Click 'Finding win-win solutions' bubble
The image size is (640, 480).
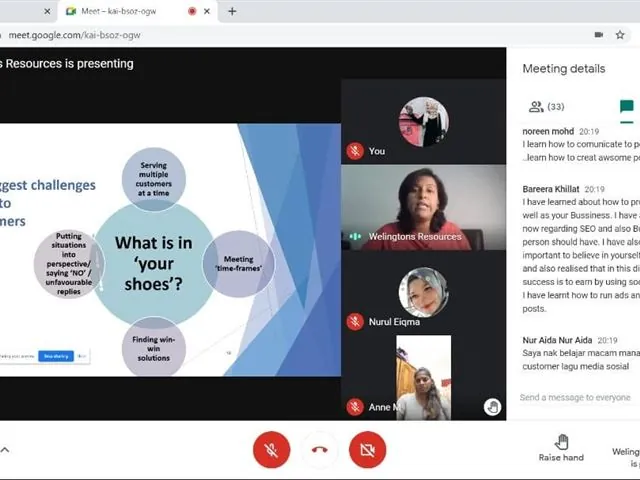[153, 348]
